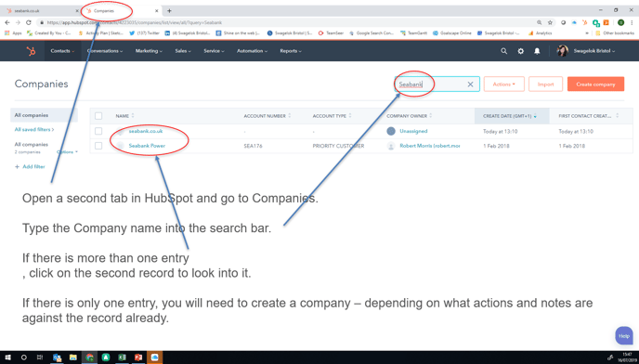Click the Unassigned owner avatar icon
Viewport: 639px width, 364px height.
tap(391, 131)
